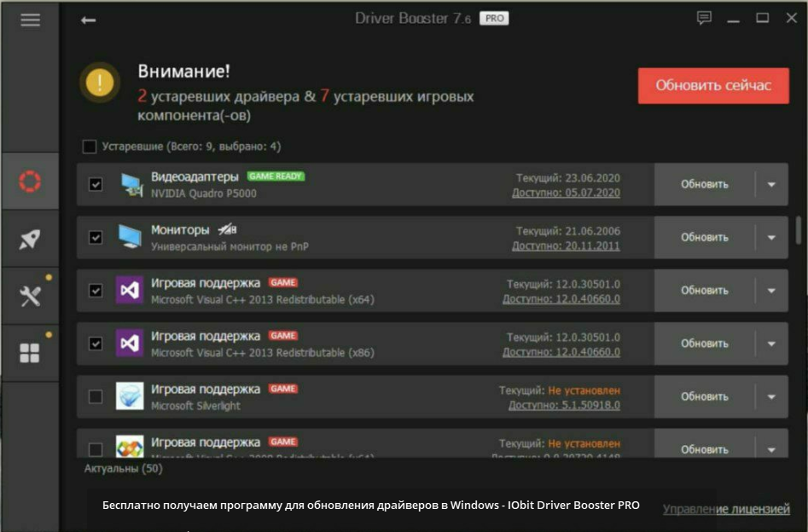
Task: Click the yellow warning exclamation icon
Action: pos(100,83)
